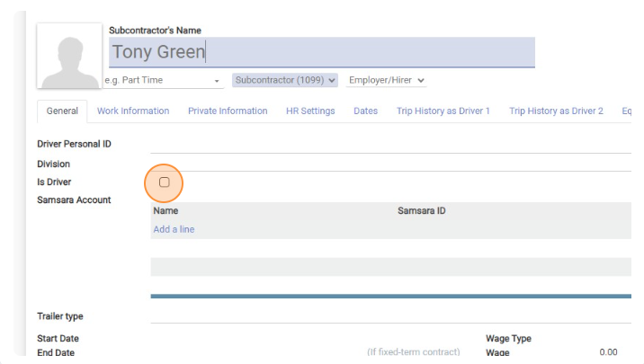Image resolution: width=644 pixels, height=364 pixels.
Task: Select the General tab
Action: pyautogui.click(x=62, y=111)
